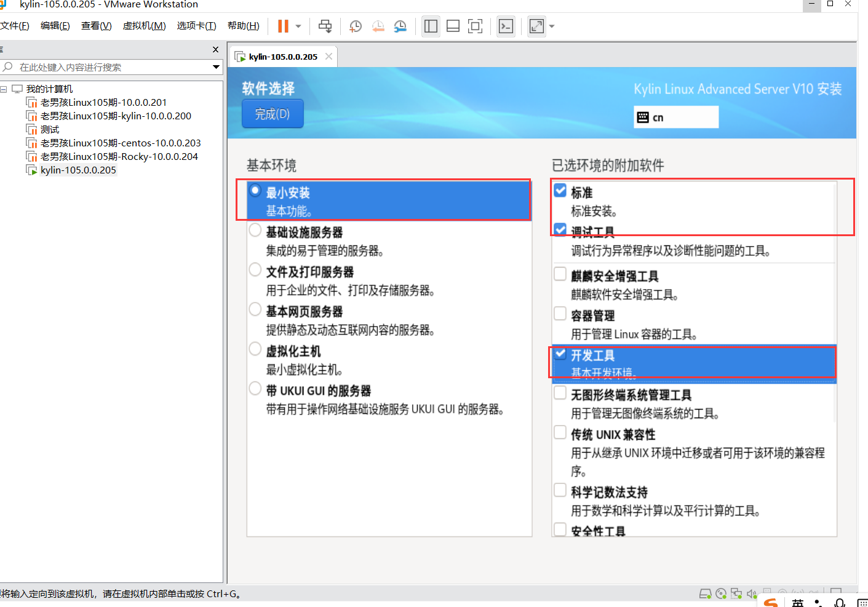
Task: Select the 测试 virtual machine
Action: tap(50, 130)
